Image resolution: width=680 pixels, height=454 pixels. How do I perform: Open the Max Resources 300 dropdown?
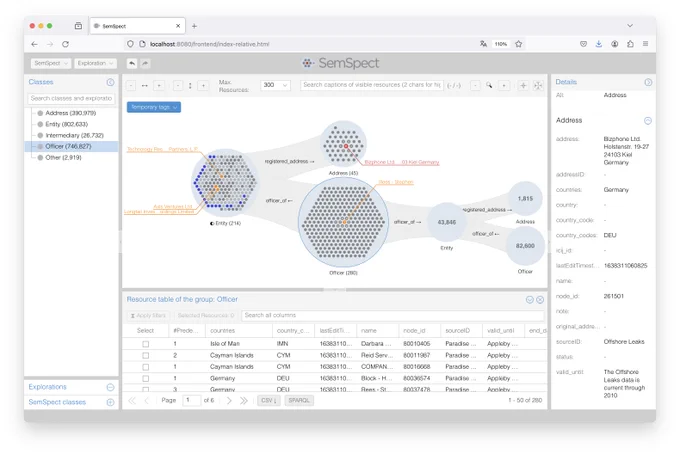[275, 85]
